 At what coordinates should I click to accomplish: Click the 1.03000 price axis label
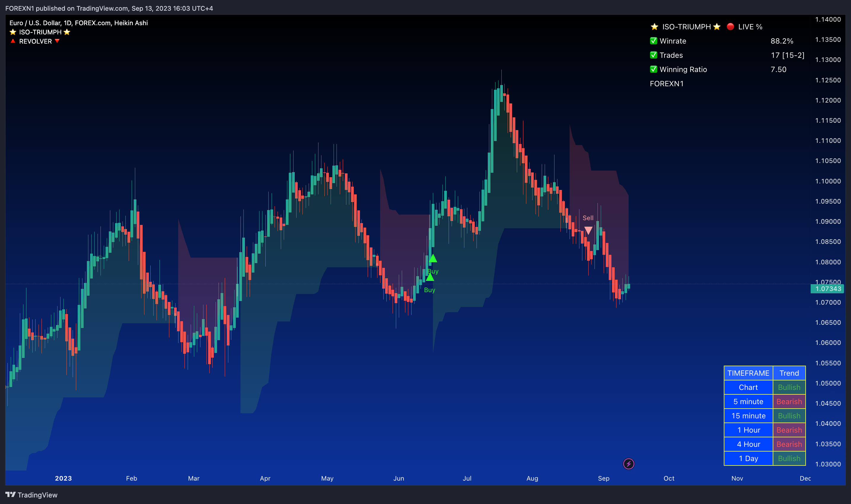click(x=828, y=464)
